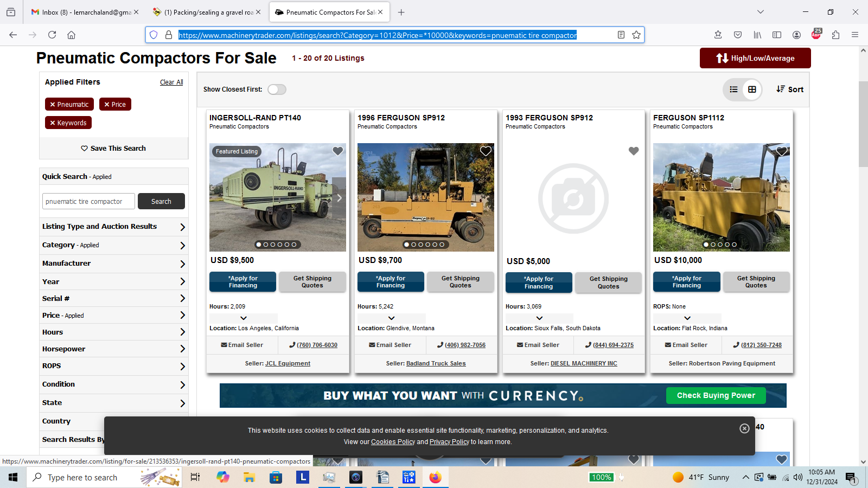Open the Sort options

790,89
